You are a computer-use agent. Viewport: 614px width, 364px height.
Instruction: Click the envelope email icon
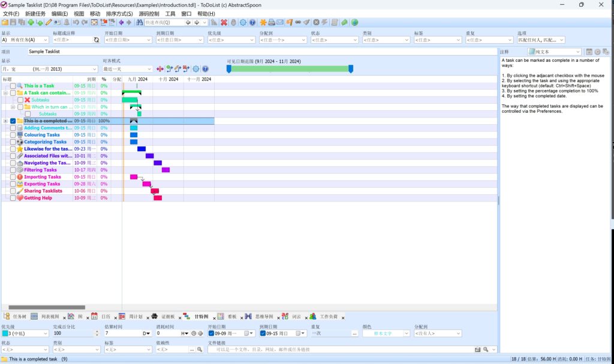click(280, 22)
